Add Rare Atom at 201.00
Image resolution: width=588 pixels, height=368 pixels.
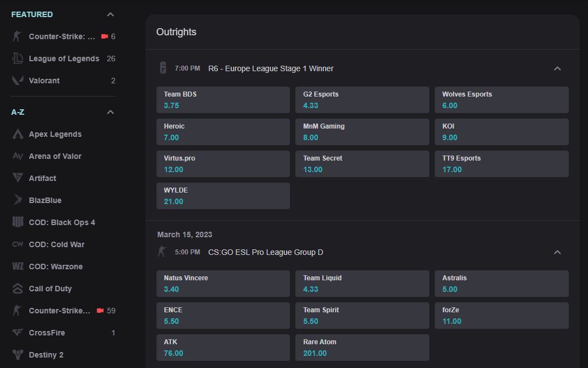pyautogui.click(x=362, y=348)
